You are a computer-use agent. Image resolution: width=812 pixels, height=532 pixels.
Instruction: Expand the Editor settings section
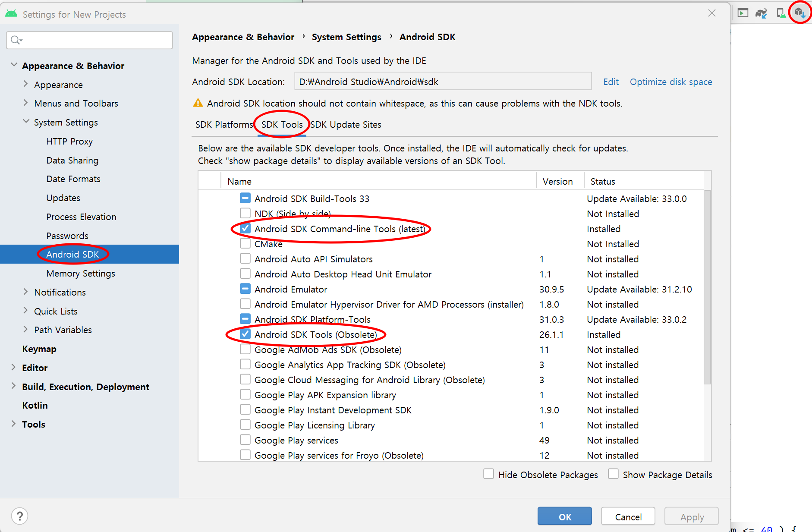pos(13,367)
